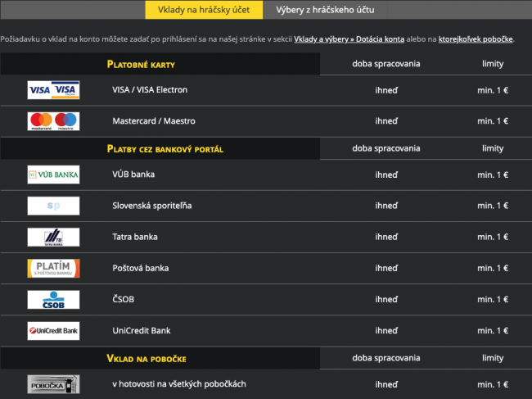Open the Vklady na hráčsky účet tab
This screenshot has height=399, width=532.
pyautogui.click(x=204, y=10)
